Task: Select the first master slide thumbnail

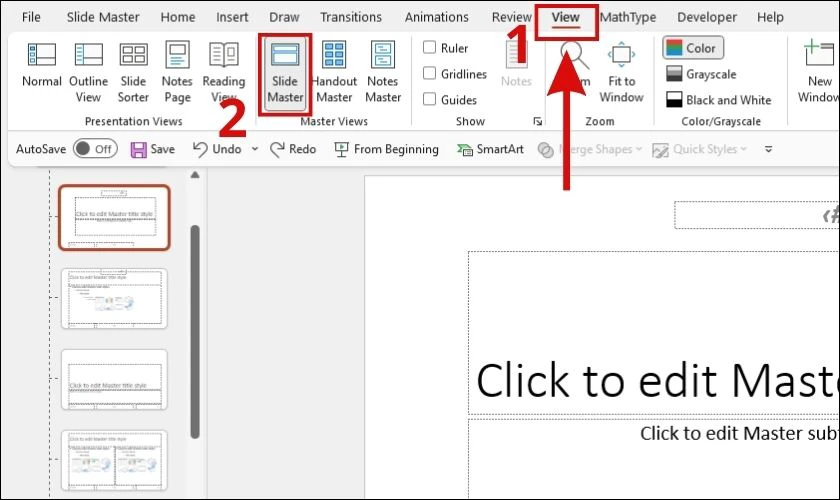Action: pyautogui.click(x=115, y=218)
